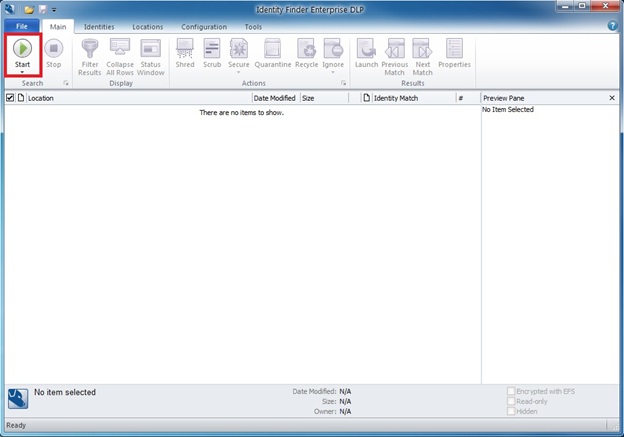Open the Filter Results funnel tool

[90, 49]
